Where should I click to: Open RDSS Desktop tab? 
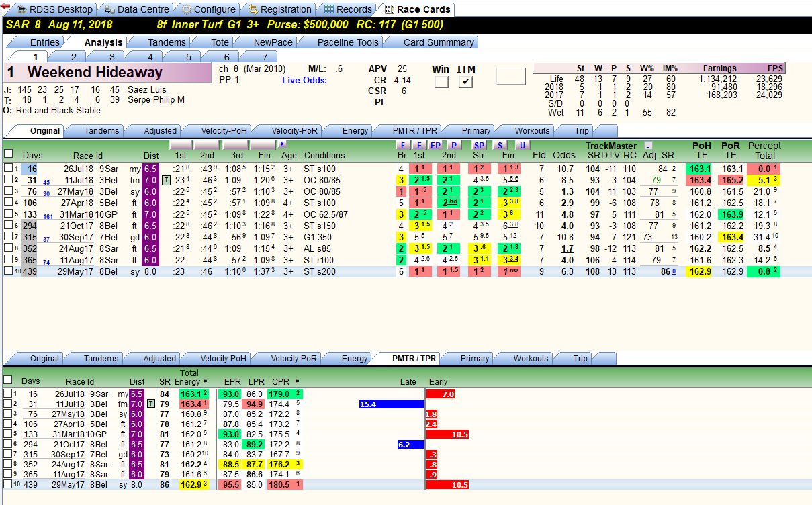point(55,9)
